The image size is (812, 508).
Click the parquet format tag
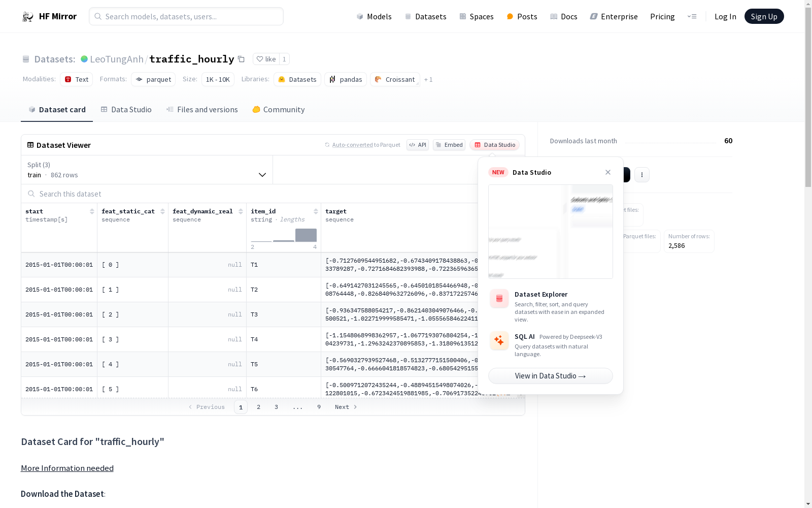click(x=153, y=79)
